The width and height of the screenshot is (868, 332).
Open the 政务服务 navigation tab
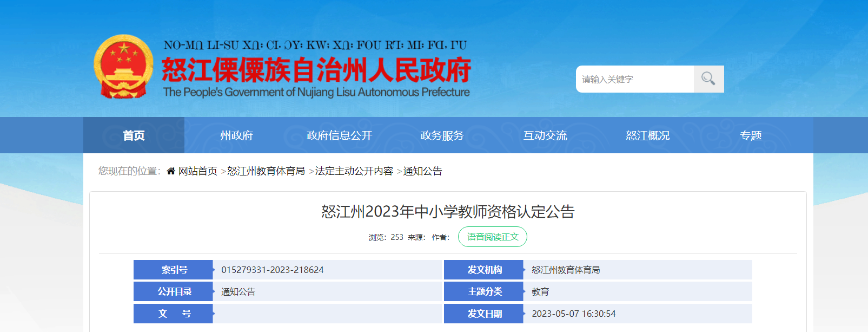442,135
